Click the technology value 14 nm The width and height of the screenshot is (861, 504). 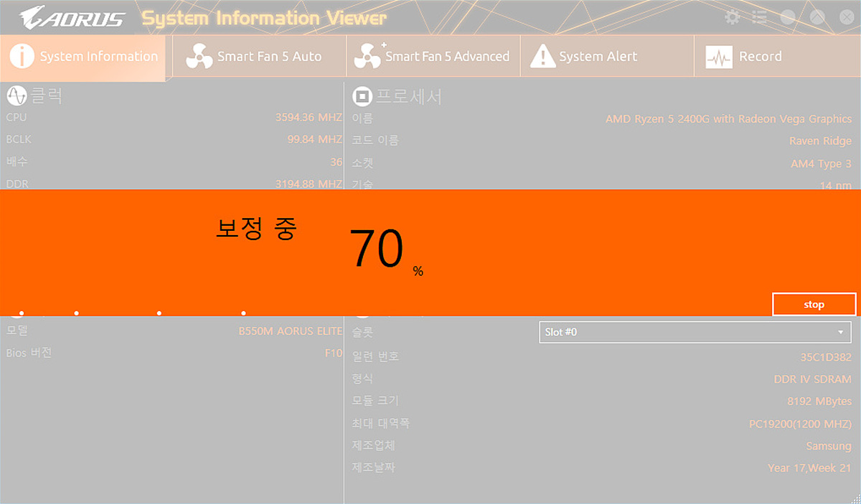(x=835, y=185)
